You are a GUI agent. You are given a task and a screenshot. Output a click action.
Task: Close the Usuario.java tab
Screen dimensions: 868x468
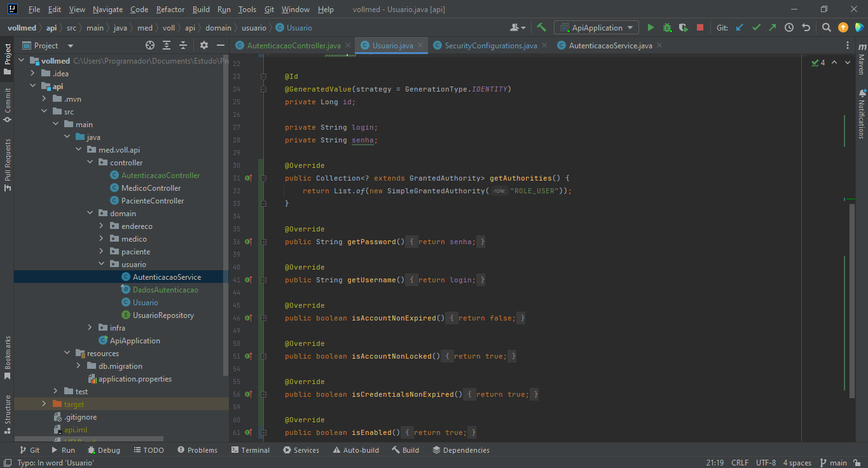[420, 45]
